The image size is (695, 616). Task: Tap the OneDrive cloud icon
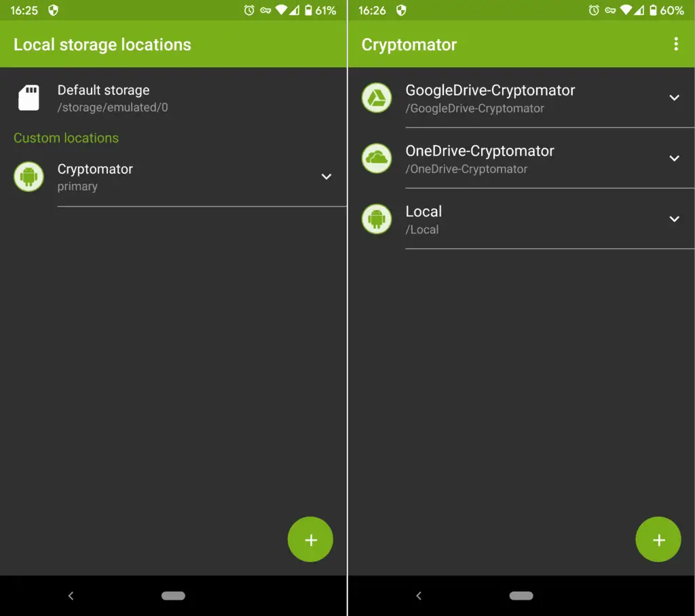coord(377,158)
